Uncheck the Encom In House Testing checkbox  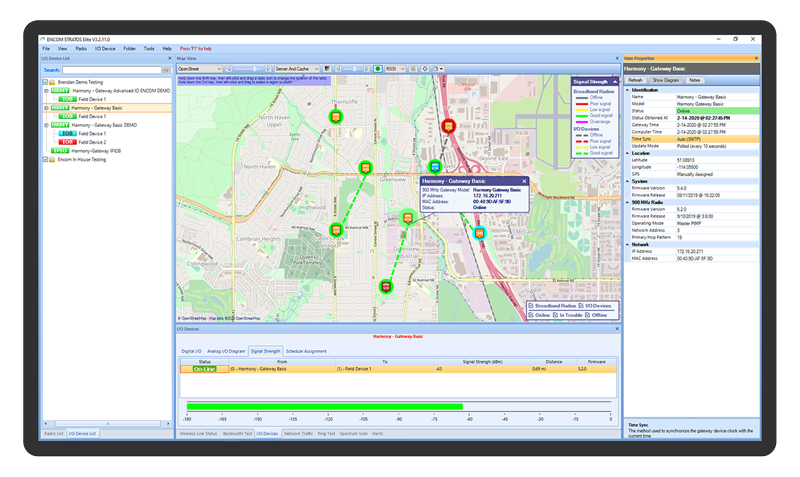45,160
